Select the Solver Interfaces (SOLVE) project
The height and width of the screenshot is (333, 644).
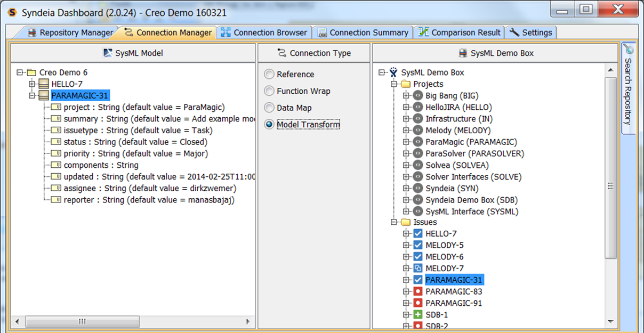473,177
